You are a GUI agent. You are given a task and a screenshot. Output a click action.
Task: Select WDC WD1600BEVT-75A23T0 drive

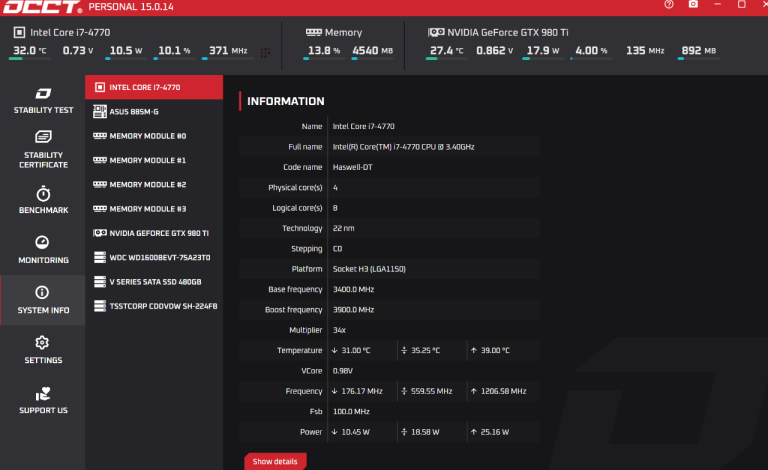153,258
